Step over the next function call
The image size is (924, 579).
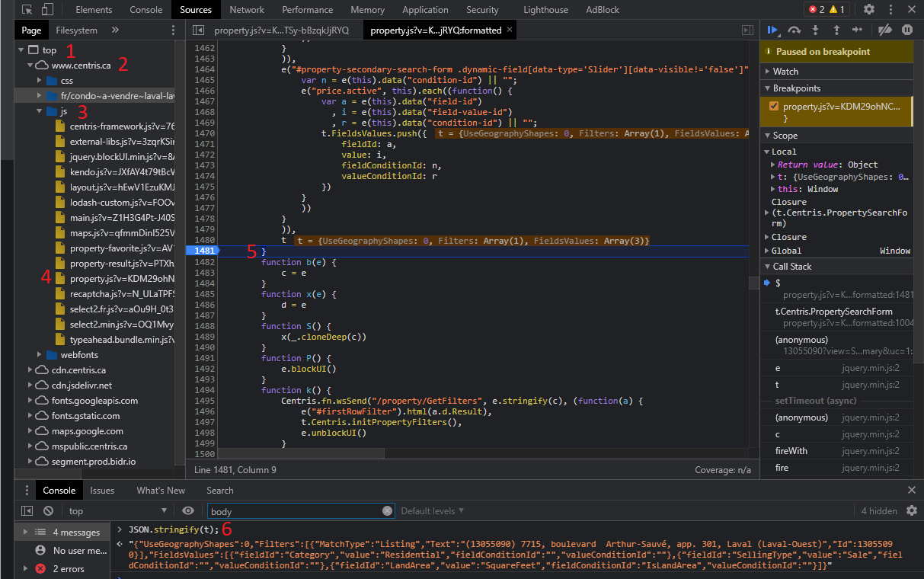[x=795, y=30]
